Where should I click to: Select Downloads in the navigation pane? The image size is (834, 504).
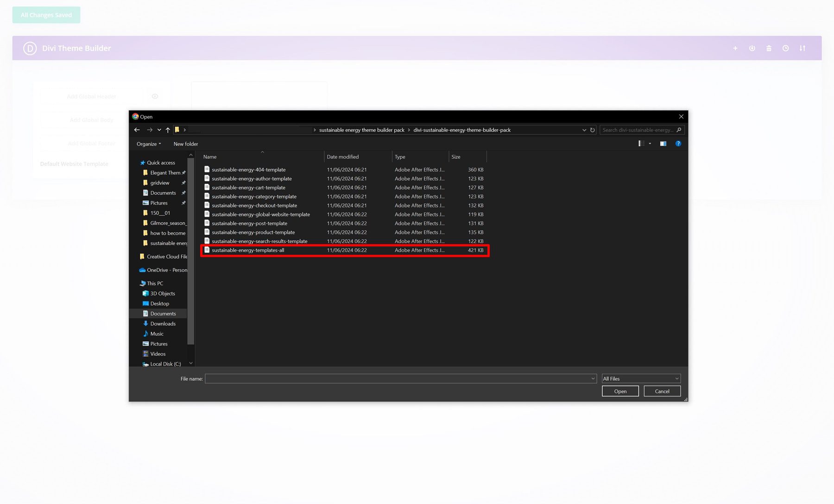coord(163,324)
